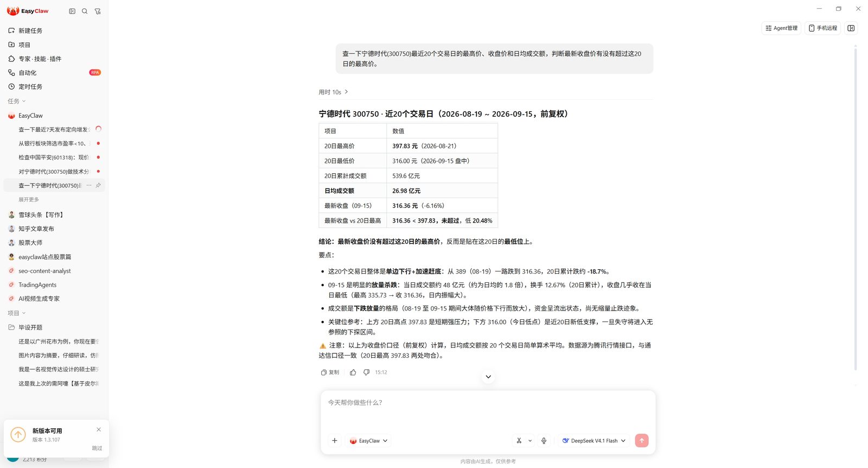The image size is (868, 468).
Task: Click the scissors tool icon in the input bar
Action: coord(519,441)
